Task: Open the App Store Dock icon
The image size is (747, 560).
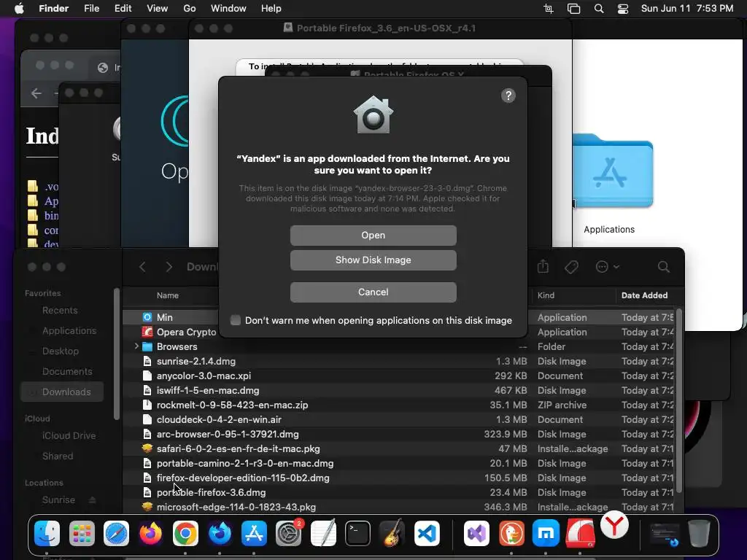Action: 254,533
